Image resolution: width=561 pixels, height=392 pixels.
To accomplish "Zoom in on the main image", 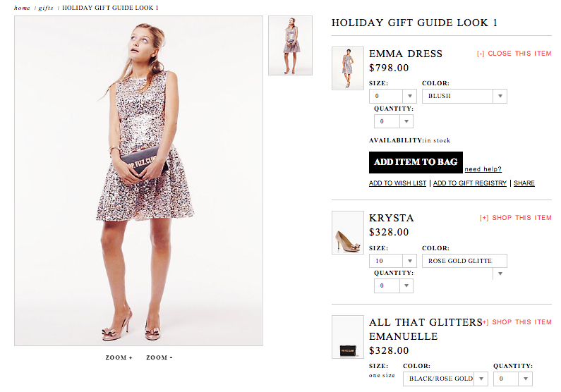I will click(x=119, y=357).
